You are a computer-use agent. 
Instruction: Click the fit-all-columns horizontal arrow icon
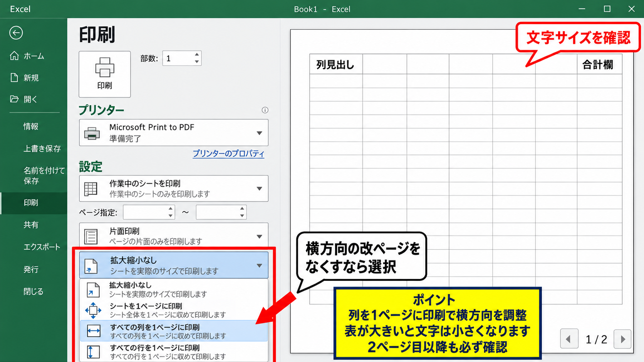point(94,331)
